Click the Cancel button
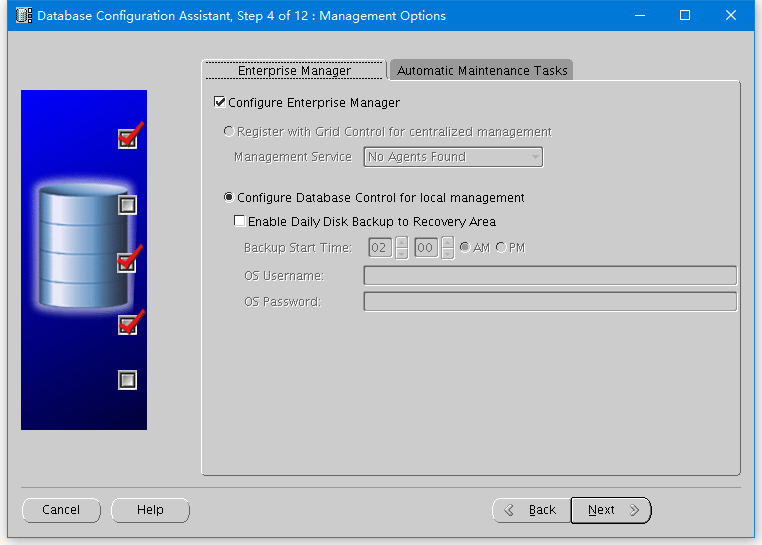Viewport: 762px width, 545px height. (x=61, y=510)
